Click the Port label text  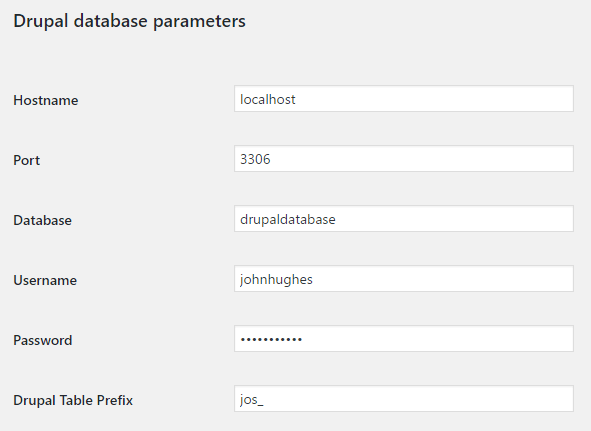pyautogui.click(x=26, y=160)
